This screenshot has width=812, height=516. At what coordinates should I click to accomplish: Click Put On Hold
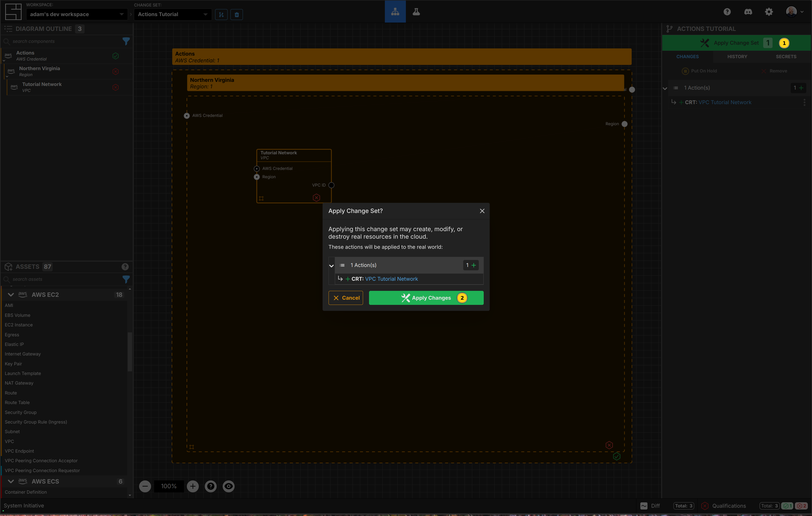(x=699, y=71)
